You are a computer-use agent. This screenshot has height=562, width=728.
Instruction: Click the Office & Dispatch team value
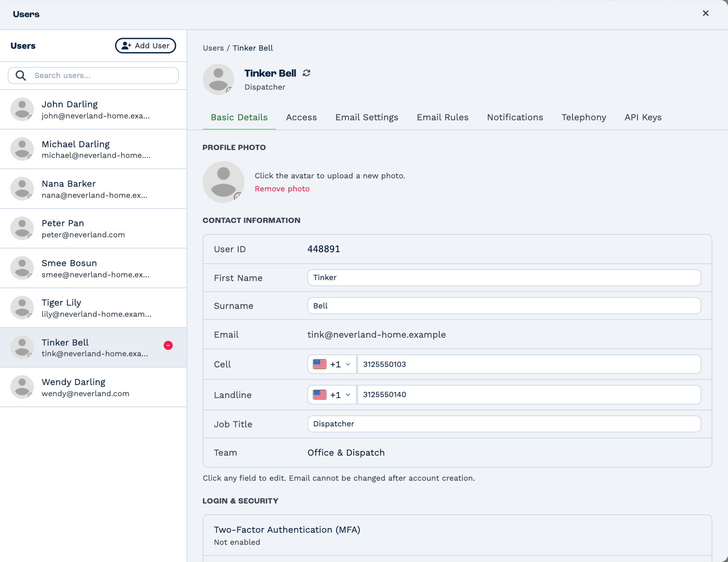346,453
